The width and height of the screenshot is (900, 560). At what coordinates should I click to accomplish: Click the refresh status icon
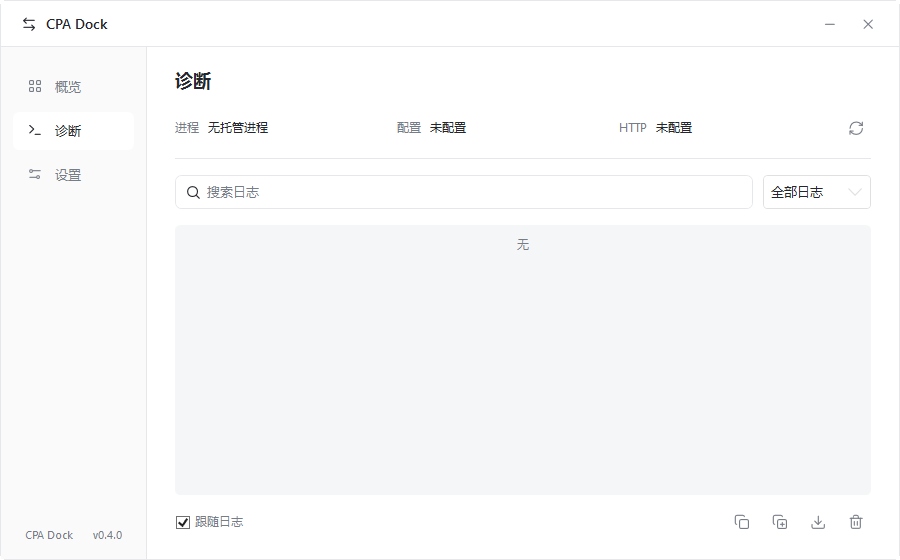[x=856, y=128]
